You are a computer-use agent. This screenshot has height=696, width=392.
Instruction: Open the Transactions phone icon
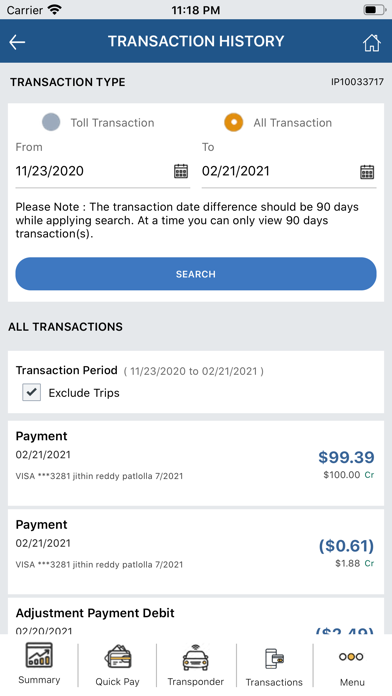[274, 659]
